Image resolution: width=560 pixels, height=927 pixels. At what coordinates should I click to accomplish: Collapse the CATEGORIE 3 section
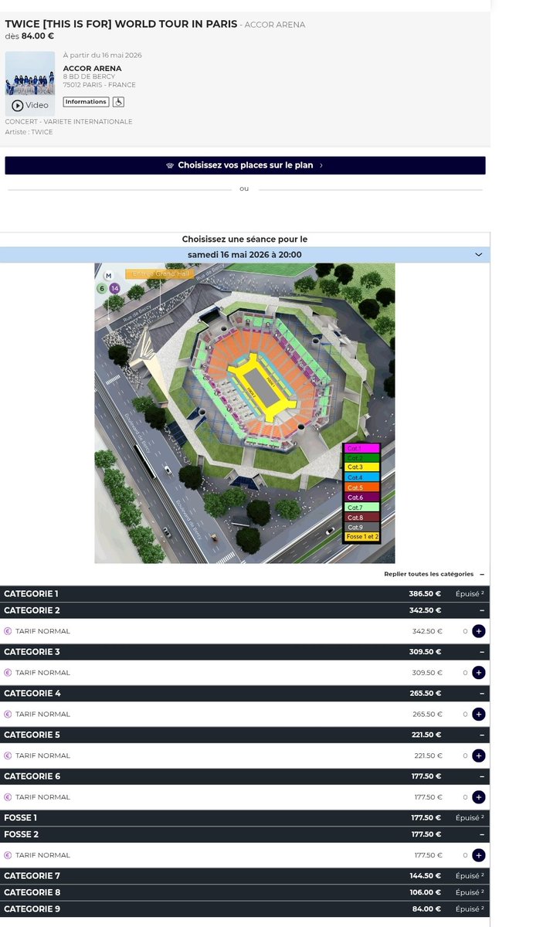point(245,652)
